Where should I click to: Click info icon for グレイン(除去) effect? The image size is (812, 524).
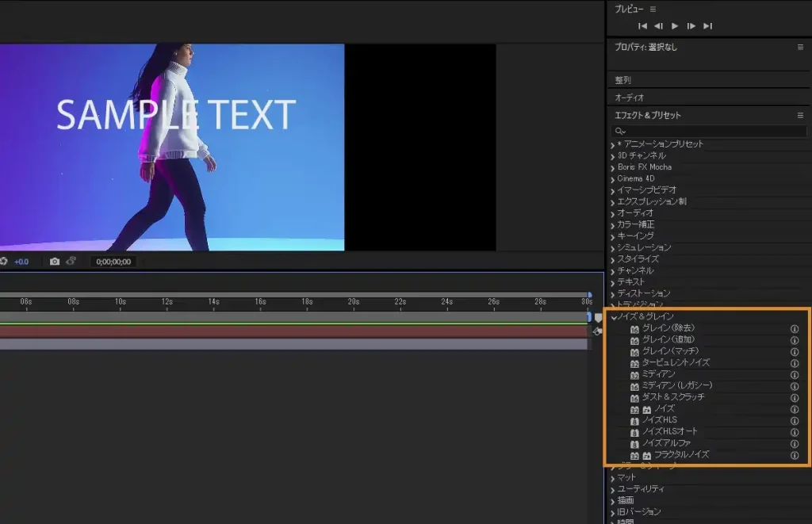coord(795,328)
